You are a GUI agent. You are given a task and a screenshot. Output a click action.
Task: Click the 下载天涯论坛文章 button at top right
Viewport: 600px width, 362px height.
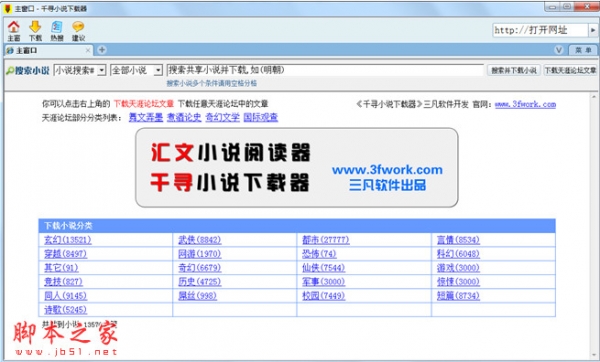tap(570, 70)
